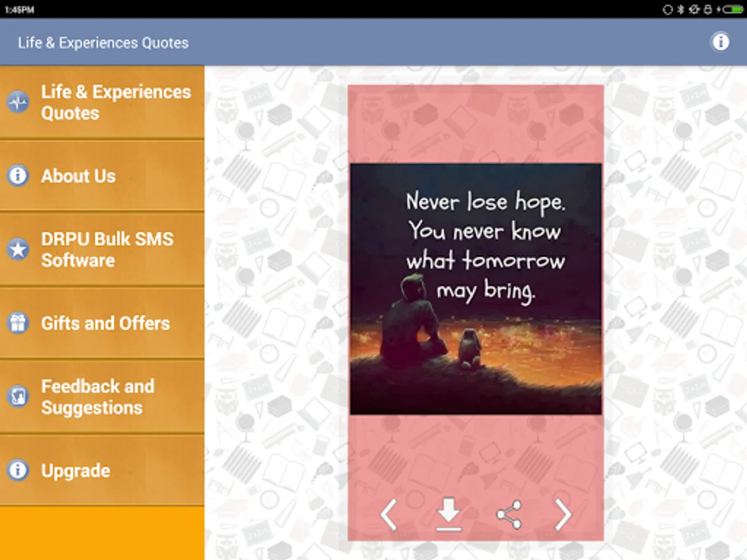747x560 pixels.
Task: Click the star icon beside DRPU Bulk SMS Software
Action: pos(18,250)
